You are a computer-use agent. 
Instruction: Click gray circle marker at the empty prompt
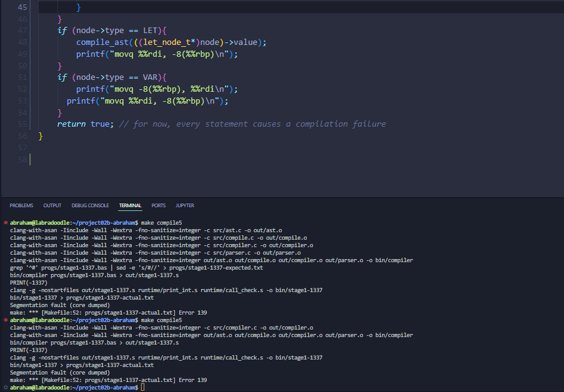[6, 388]
